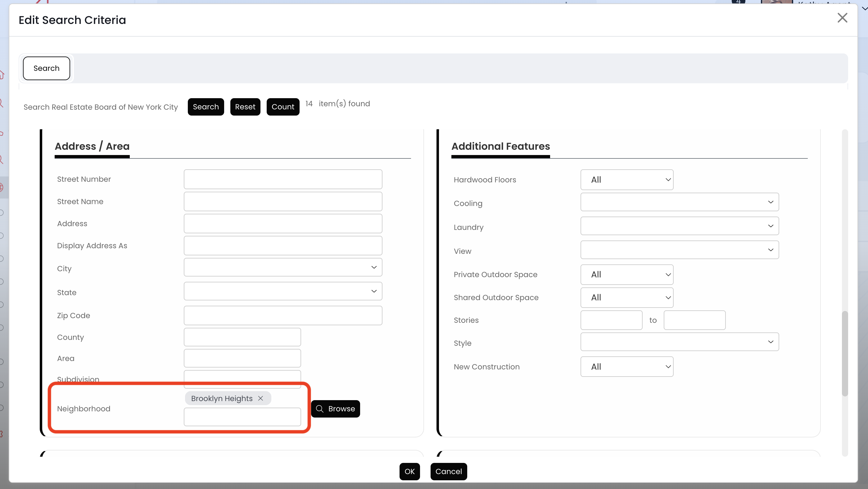Open the View dropdown
This screenshot has width=868, height=489.
click(x=679, y=250)
